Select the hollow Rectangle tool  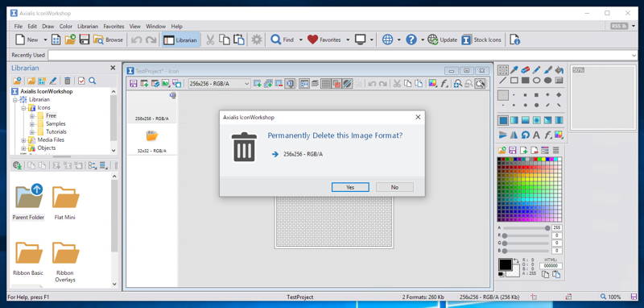point(514,81)
